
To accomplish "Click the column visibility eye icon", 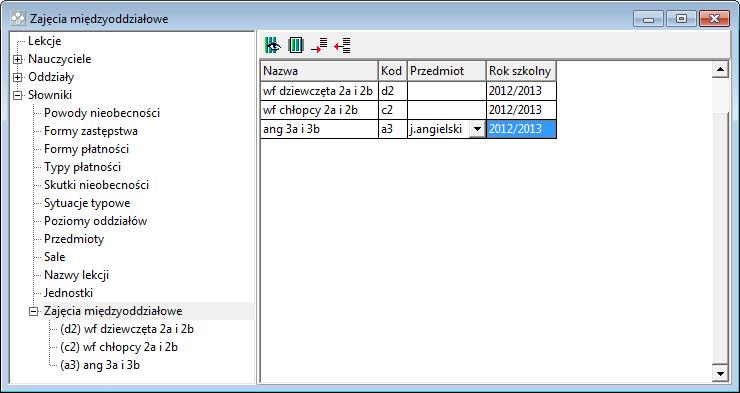I will pyautogui.click(x=273, y=45).
